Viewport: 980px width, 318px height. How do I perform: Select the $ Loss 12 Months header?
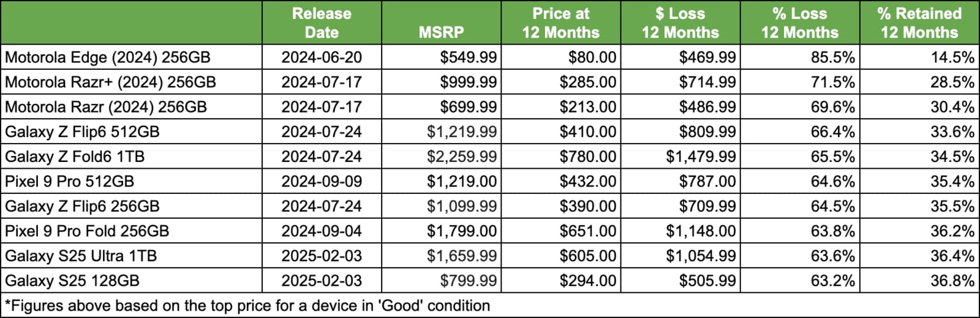680,23
